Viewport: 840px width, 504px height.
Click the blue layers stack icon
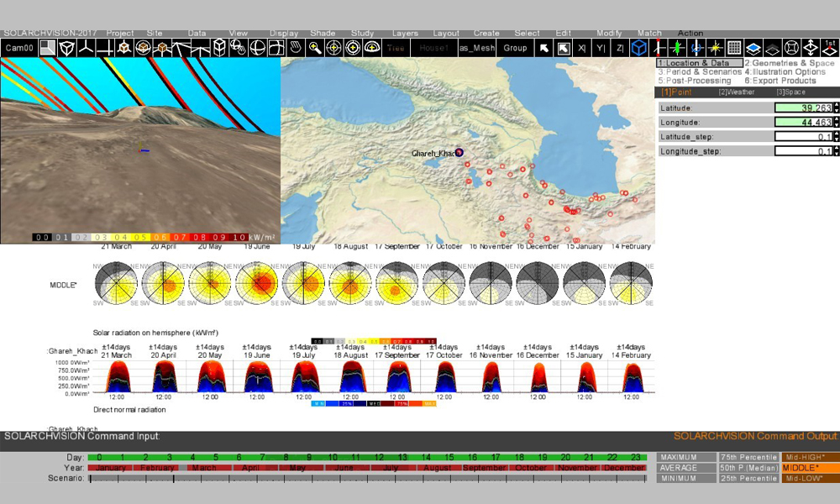point(753,48)
